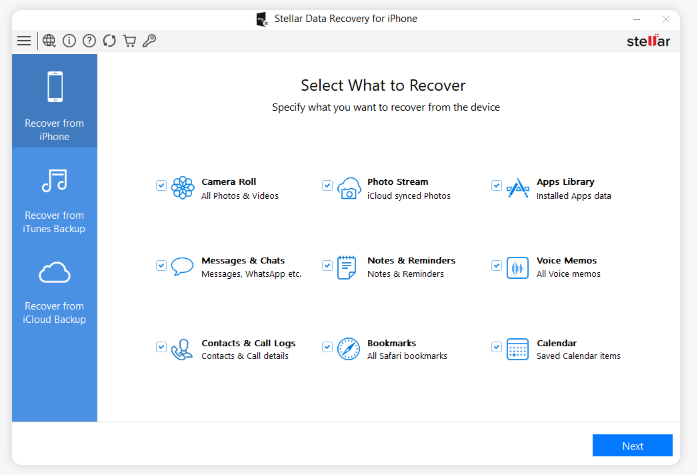697x475 pixels.
Task: Click the stellar logo
Action: click(x=648, y=41)
